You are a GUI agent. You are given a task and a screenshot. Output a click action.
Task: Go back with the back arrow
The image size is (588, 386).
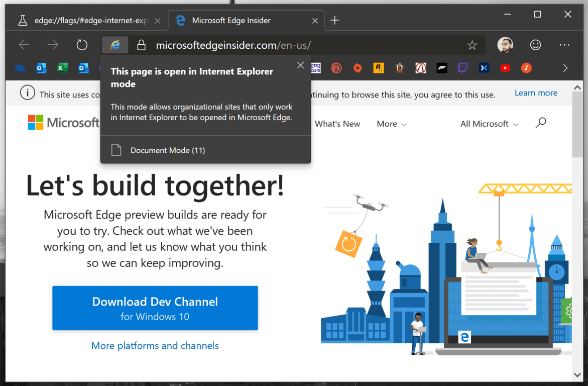tap(24, 45)
